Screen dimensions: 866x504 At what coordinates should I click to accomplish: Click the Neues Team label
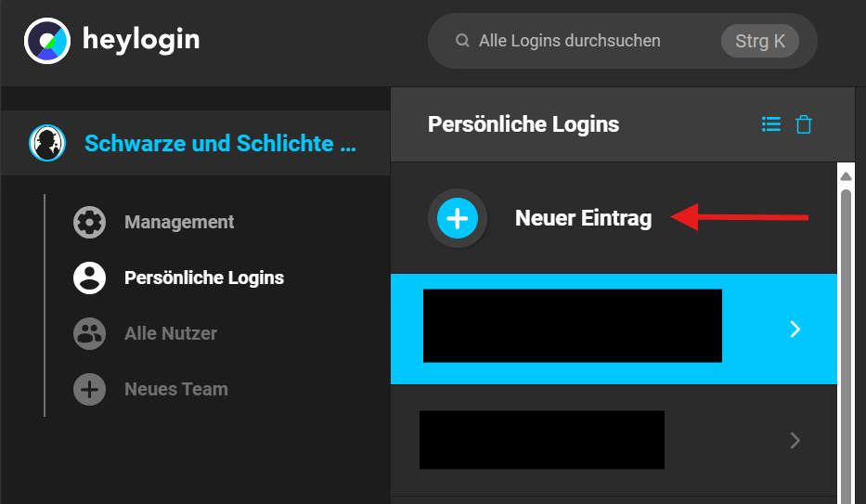(176, 389)
